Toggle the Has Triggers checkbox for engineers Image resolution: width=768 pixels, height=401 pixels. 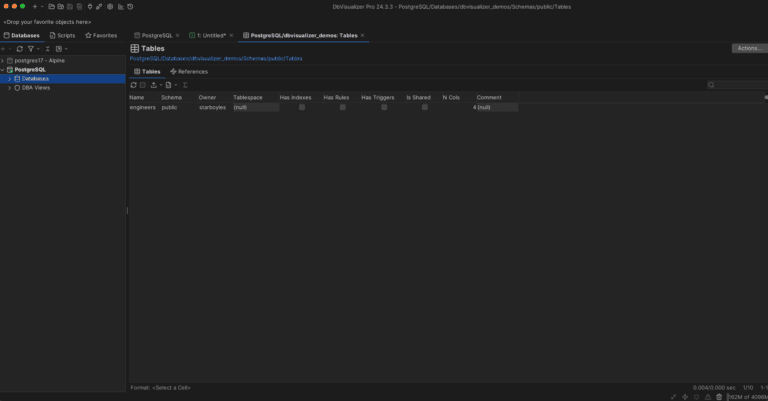384,107
